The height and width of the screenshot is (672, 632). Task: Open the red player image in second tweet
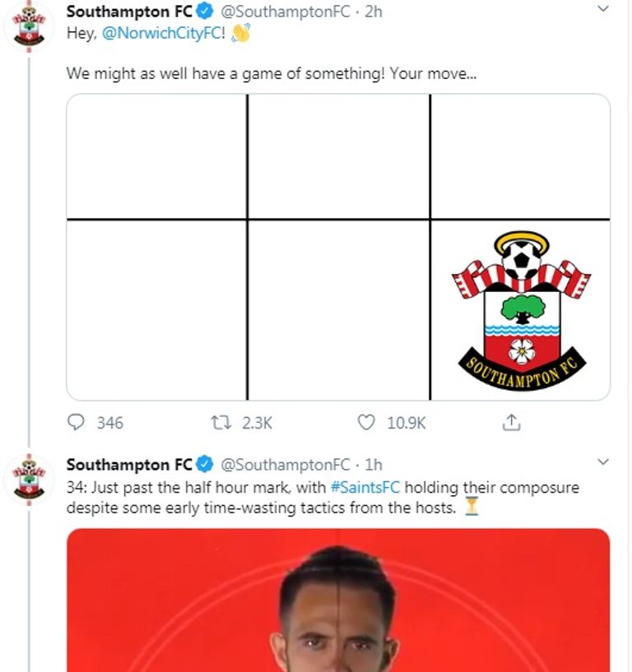click(x=338, y=600)
